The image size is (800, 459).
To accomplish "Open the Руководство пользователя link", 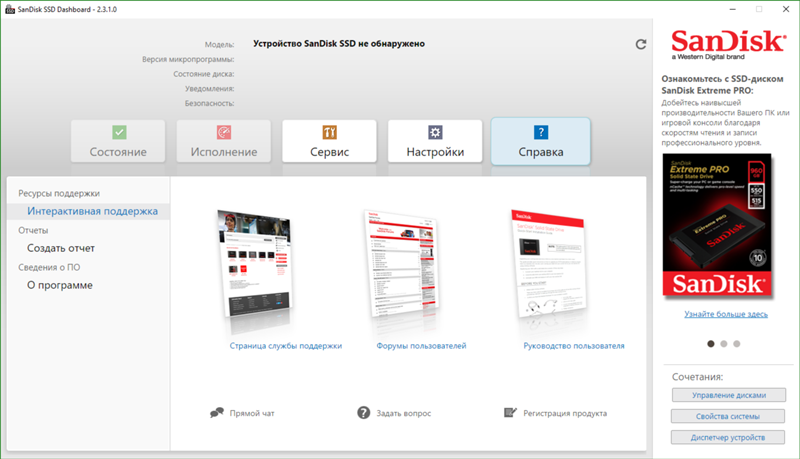I will tap(574, 346).
